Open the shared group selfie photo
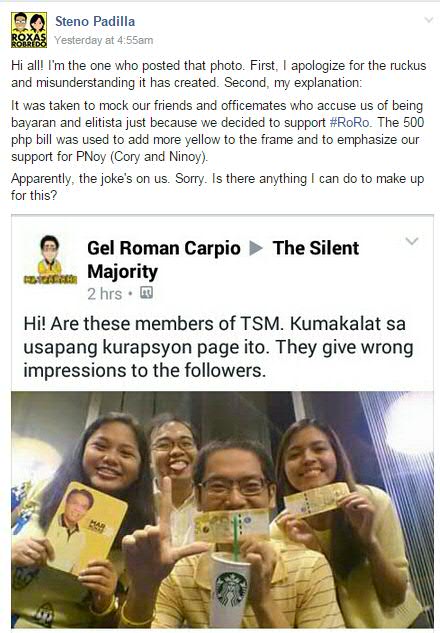This screenshot has width=440, height=633. (x=222, y=509)
